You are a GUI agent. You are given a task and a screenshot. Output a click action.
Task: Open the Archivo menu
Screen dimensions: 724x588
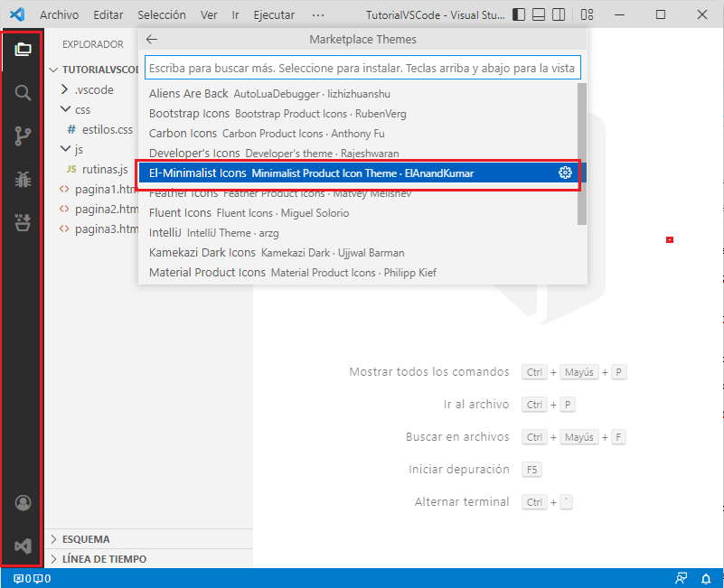pos(59,15)
